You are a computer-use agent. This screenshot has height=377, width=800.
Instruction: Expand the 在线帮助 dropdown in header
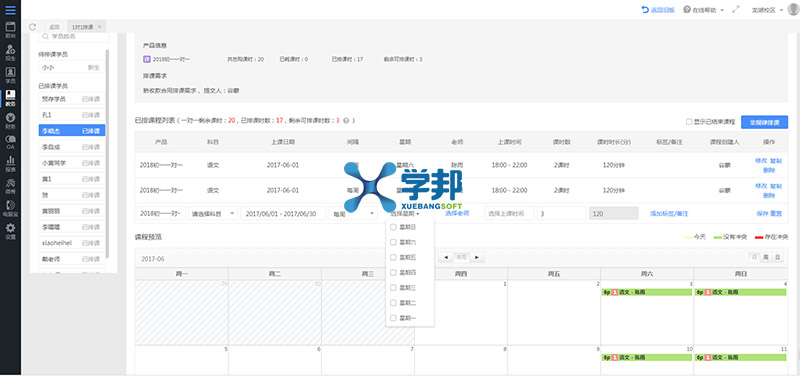click(704, 10)
